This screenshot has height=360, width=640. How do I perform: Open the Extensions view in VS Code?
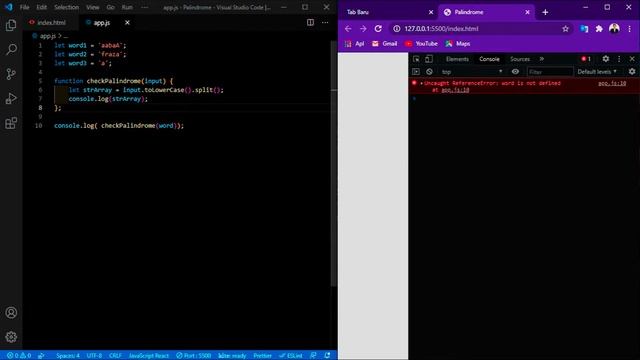click(x=11, y=123)
